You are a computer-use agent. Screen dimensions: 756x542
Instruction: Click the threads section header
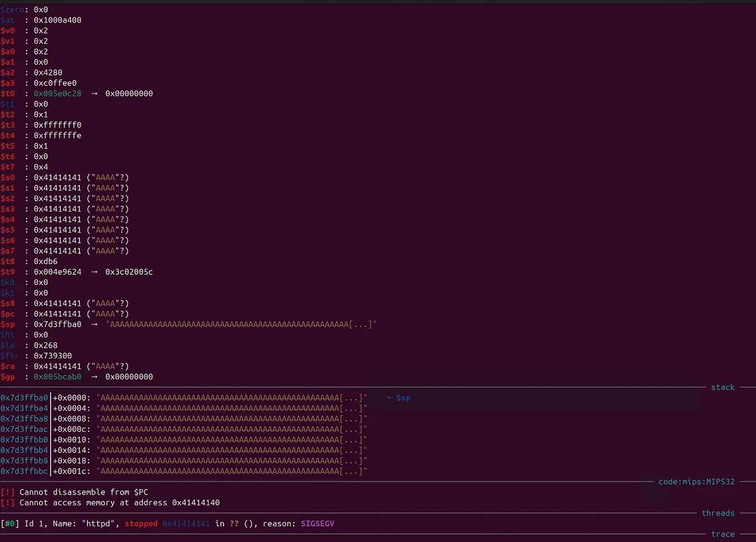coord(718,513)
